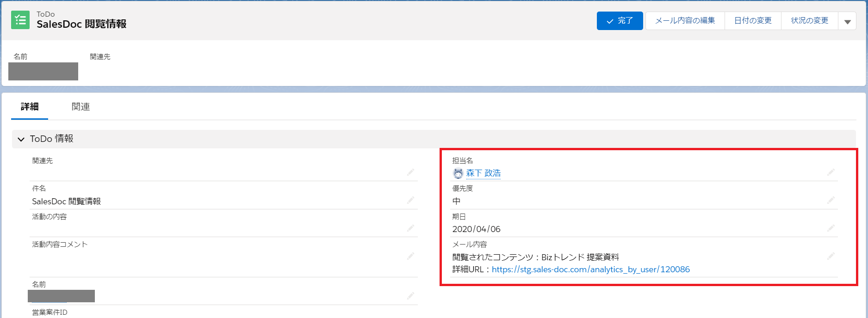Edit the 担当名 field pencil icon
The height and width of the screenshot is (318, 868).
coord(831,172)
